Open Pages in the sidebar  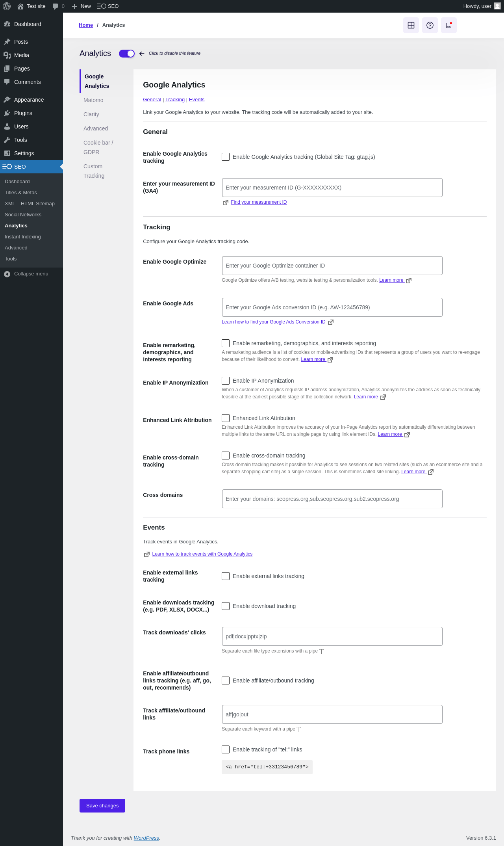[31, 69]
